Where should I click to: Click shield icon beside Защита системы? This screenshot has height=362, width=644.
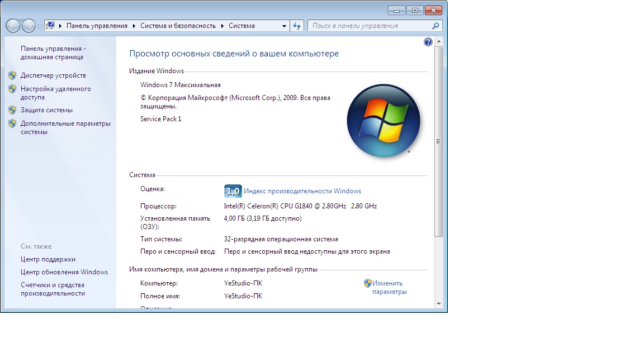point(12,110)
